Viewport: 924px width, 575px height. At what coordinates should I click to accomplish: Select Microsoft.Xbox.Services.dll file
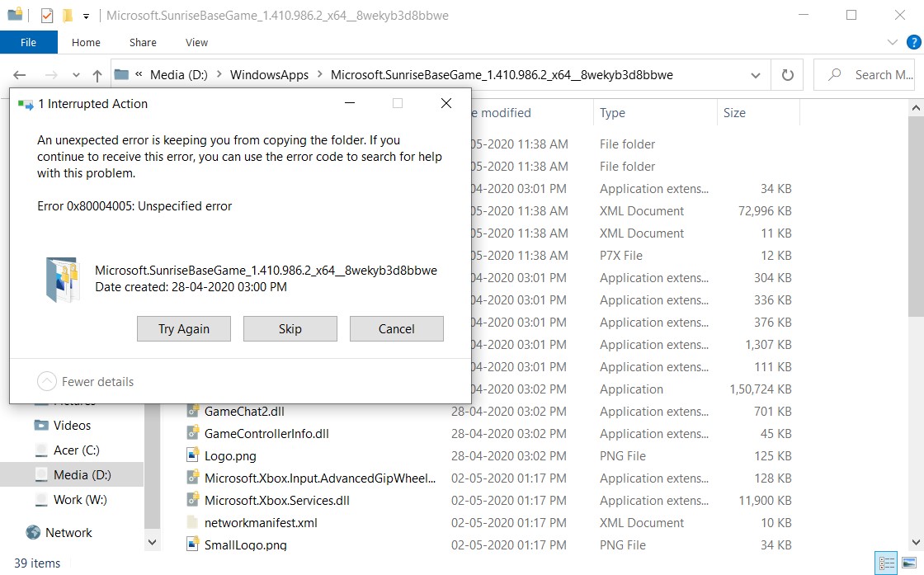[277, 501]
